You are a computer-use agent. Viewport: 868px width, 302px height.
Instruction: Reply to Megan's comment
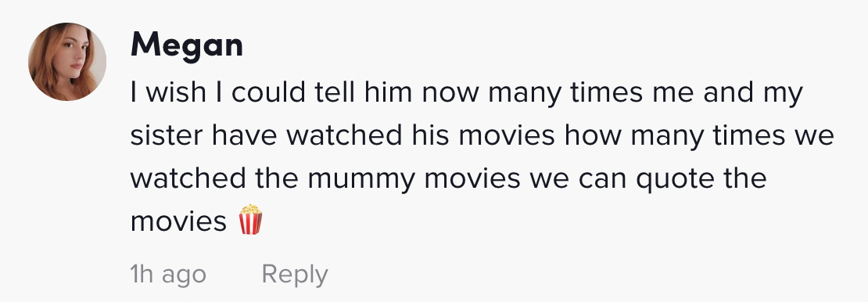pos(295,275)
